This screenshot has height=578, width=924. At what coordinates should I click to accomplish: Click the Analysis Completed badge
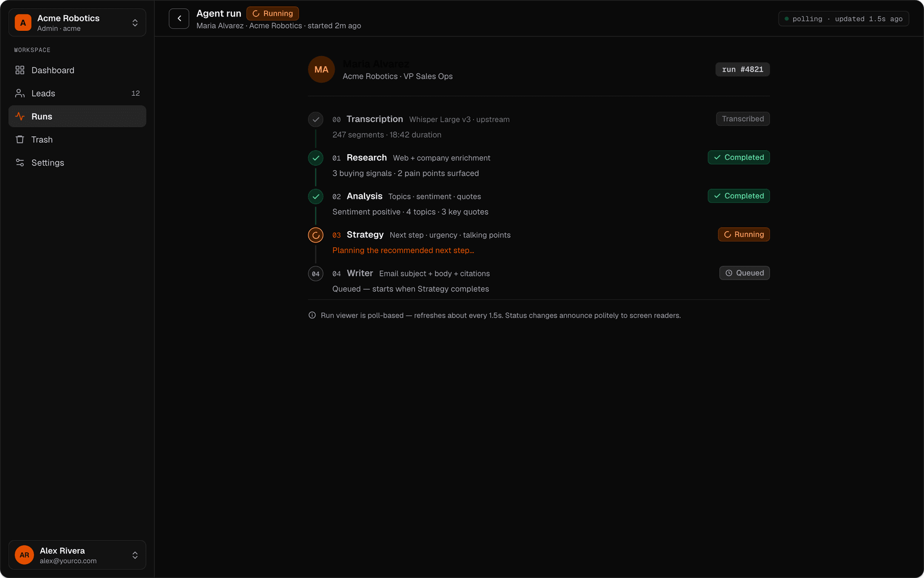click(739, 196)
